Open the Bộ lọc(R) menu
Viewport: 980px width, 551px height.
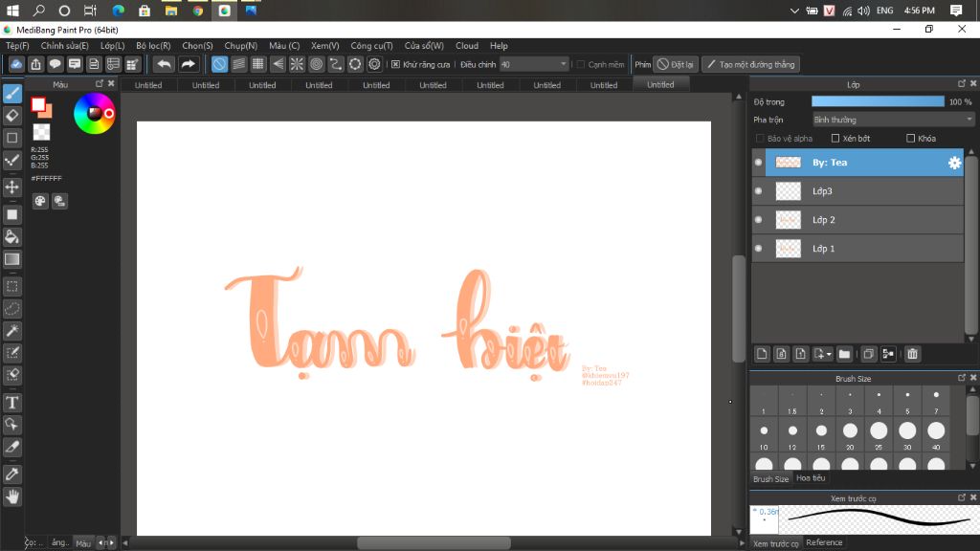(x=153, y=46)
